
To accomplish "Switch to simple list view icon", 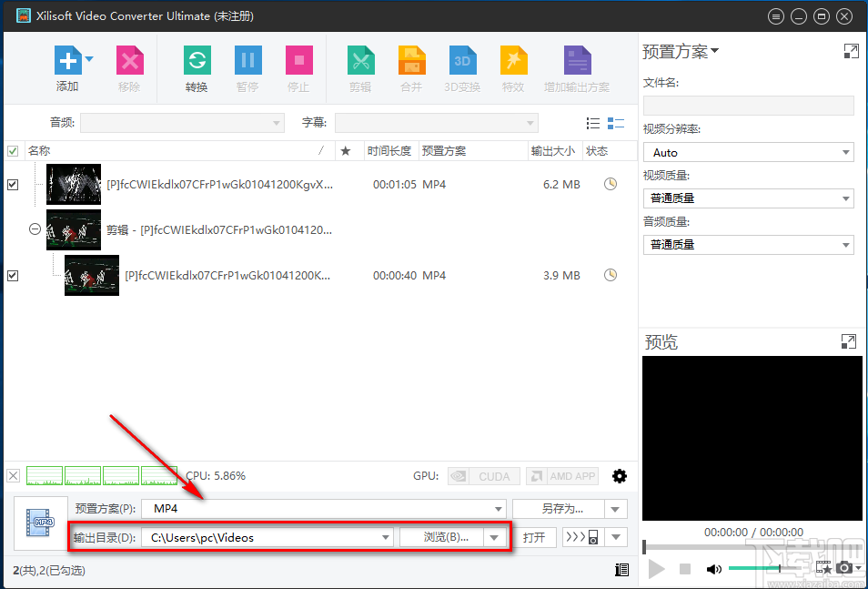I will (593, 123).
